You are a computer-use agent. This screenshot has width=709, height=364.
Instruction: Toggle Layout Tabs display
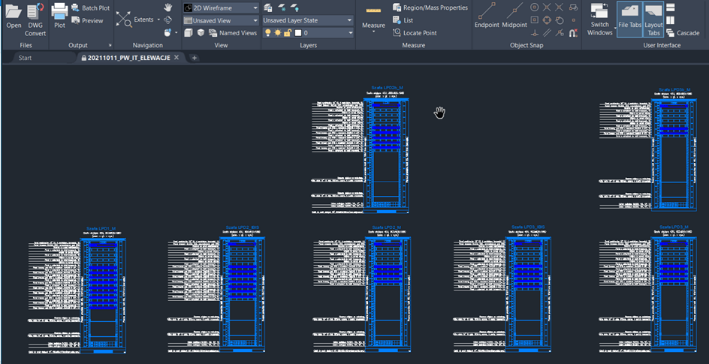(x=653, y=19)
